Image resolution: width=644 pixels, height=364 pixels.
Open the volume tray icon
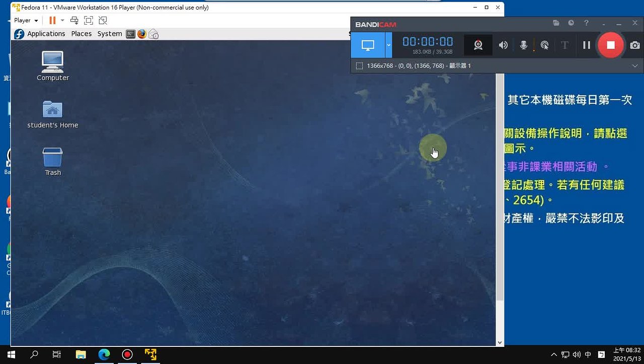tap(577, 354)
